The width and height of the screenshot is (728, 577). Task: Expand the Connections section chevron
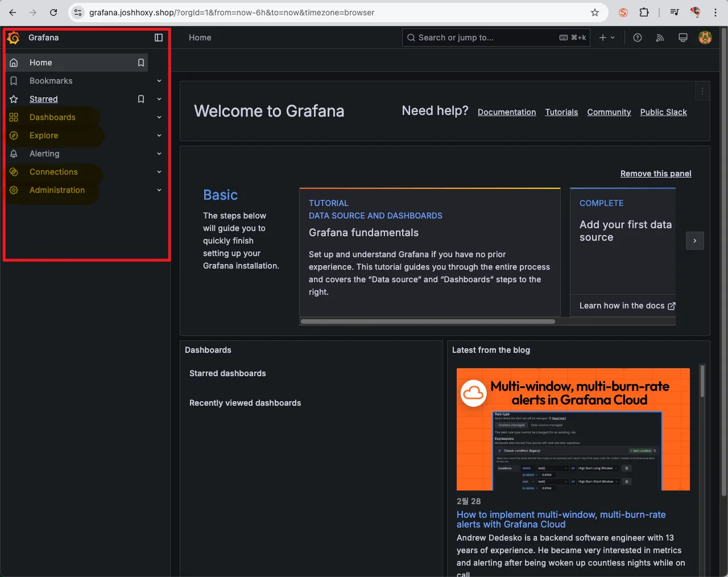coord(159,172)
